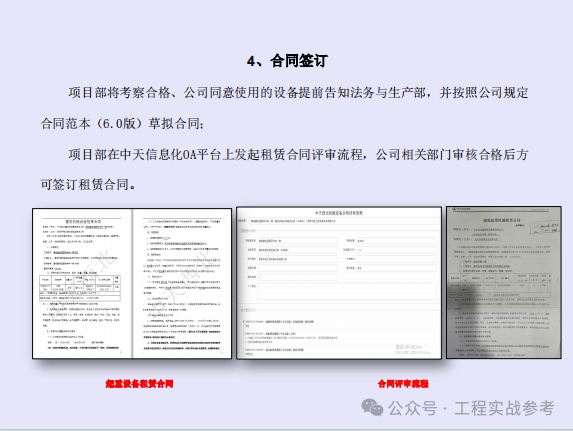This screenshot has width=573, height=431.
Task: Click the 公众号 · 工程实战参考 watermark text
Action: [x=471, y=408]
